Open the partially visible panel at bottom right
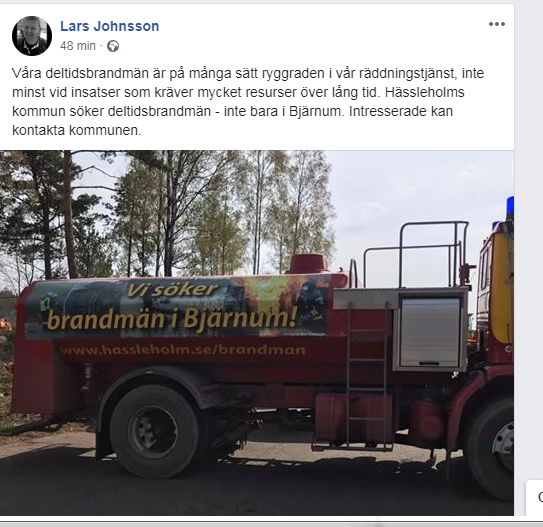Viewport: 543px width, 527px height. pos(534,498)
